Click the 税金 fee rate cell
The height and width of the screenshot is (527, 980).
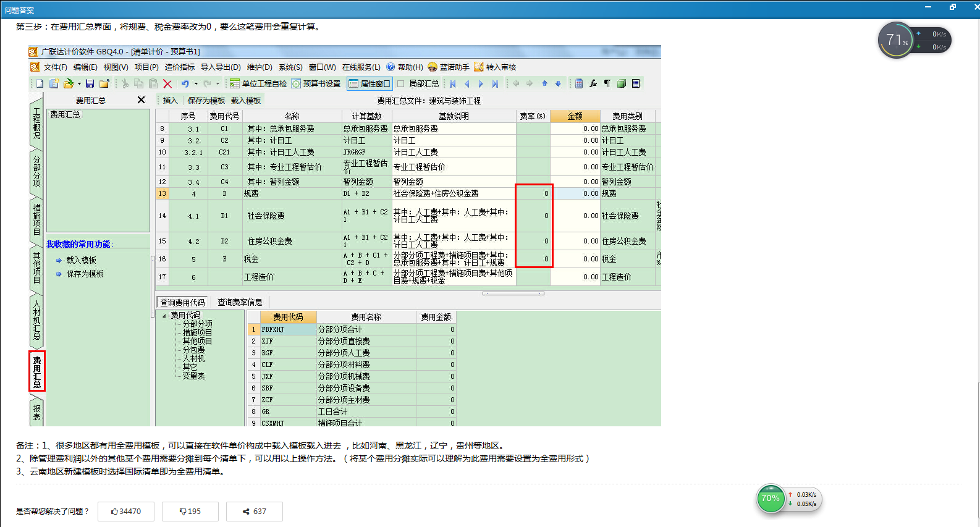(x=533, y=259)
